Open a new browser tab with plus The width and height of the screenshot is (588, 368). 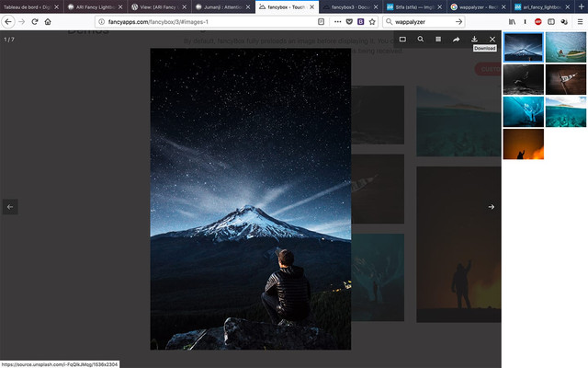coord(582,6)
